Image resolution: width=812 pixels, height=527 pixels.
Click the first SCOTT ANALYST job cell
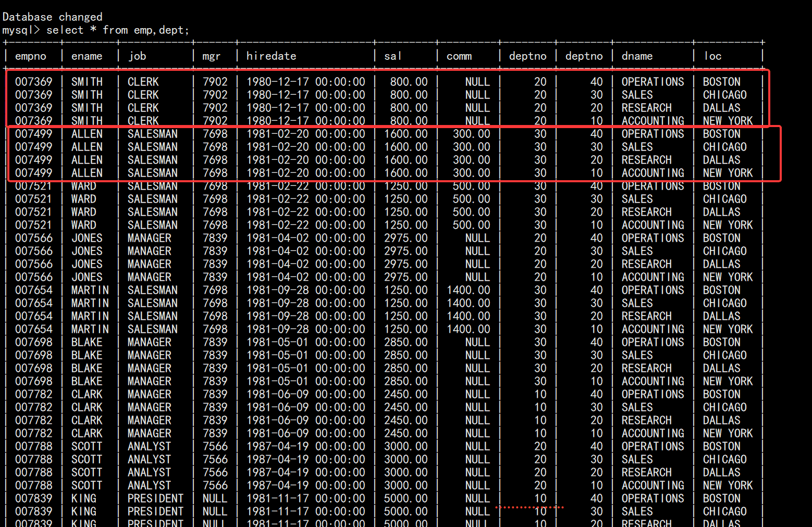click(149, 446)
